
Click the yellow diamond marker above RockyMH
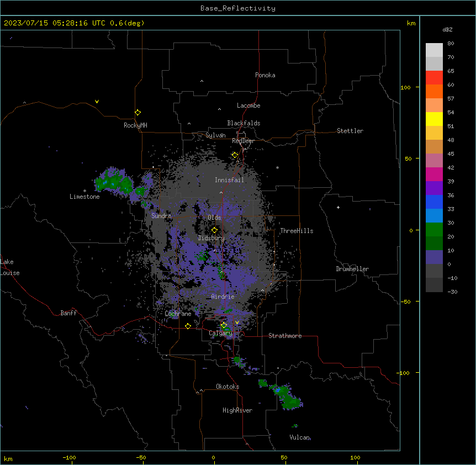[x=137, y=113]
